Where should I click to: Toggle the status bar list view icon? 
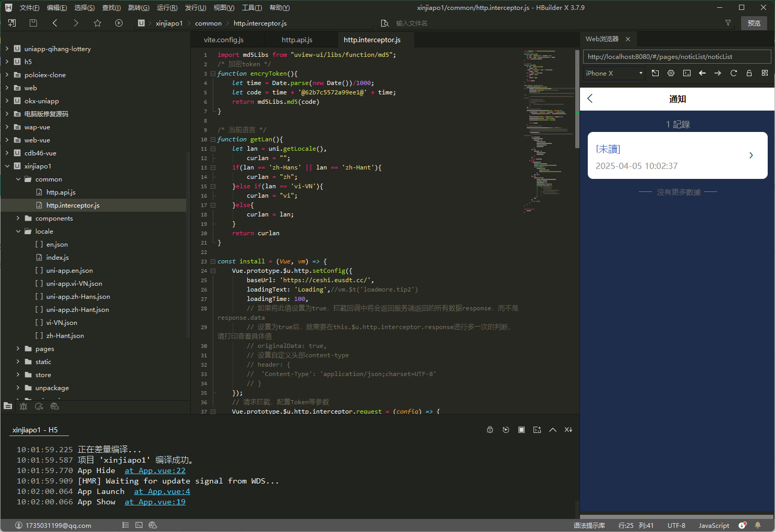[126, 525]
